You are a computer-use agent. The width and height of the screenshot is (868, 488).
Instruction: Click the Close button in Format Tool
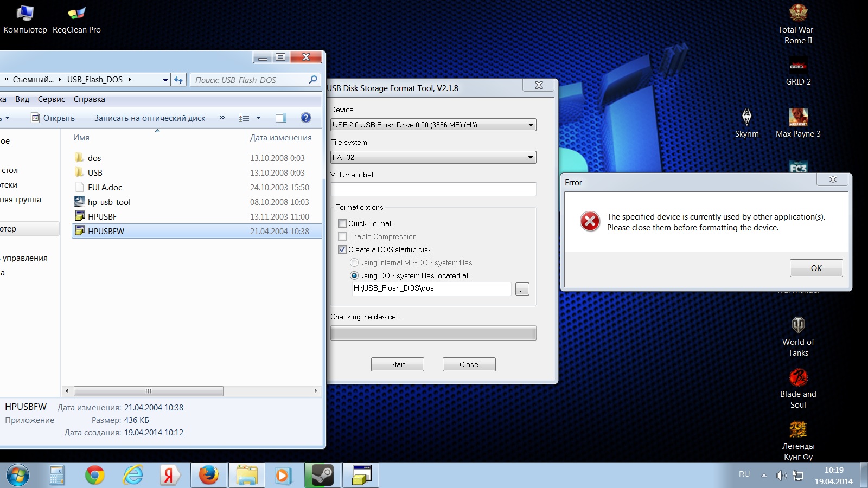pos(469,364)
